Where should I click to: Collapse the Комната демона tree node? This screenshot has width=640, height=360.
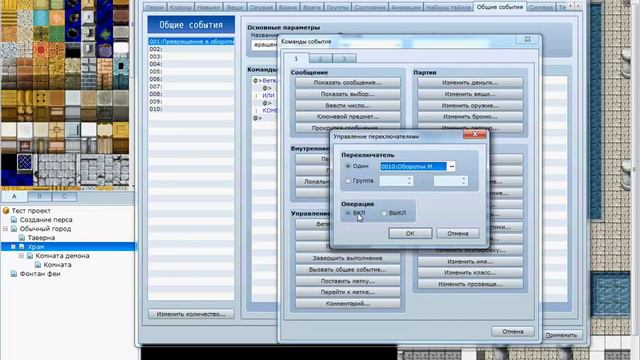click(x=21, y=256)
